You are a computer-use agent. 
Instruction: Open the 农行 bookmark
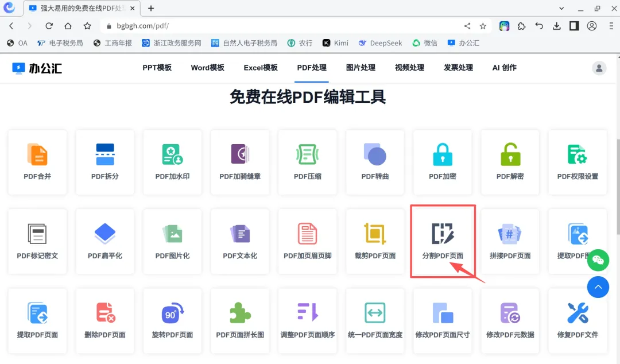(x=300, y=43)
